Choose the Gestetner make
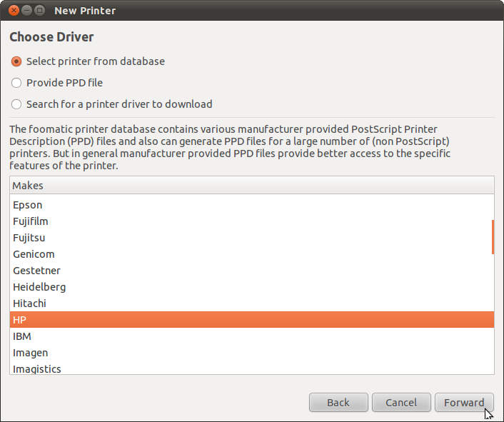The height and width of the screenshot is (422, 504). [252, 271]
